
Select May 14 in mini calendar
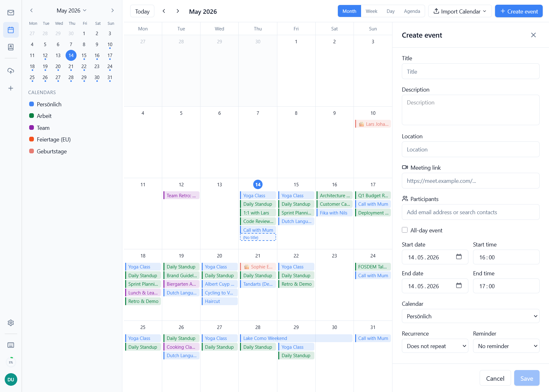(x=71, y=56)
